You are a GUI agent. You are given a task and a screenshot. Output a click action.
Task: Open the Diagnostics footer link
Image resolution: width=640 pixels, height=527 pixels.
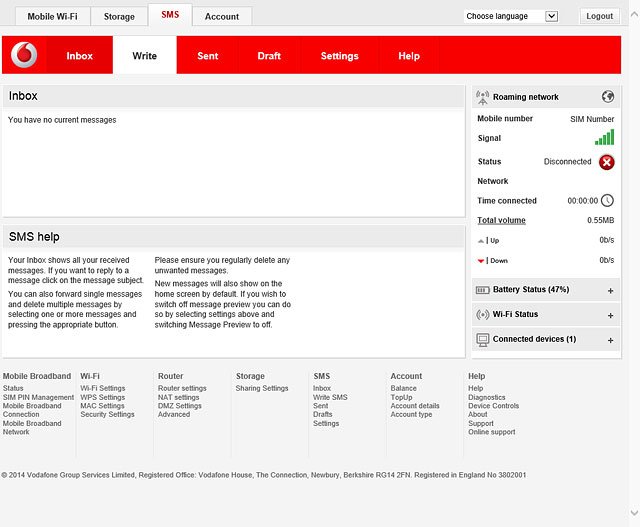[x=487, y=397]
